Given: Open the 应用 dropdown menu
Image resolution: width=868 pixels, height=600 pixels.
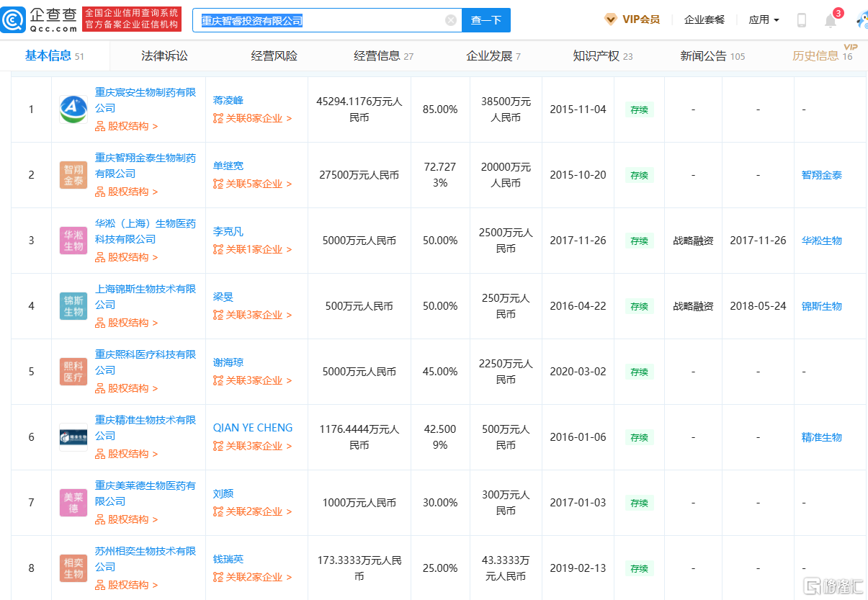Looking at the screenshot, I should (x=764, y=20).
